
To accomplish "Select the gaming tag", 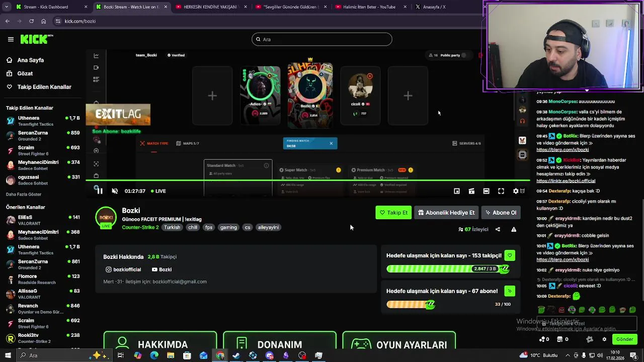I will (x=228, y=227).
